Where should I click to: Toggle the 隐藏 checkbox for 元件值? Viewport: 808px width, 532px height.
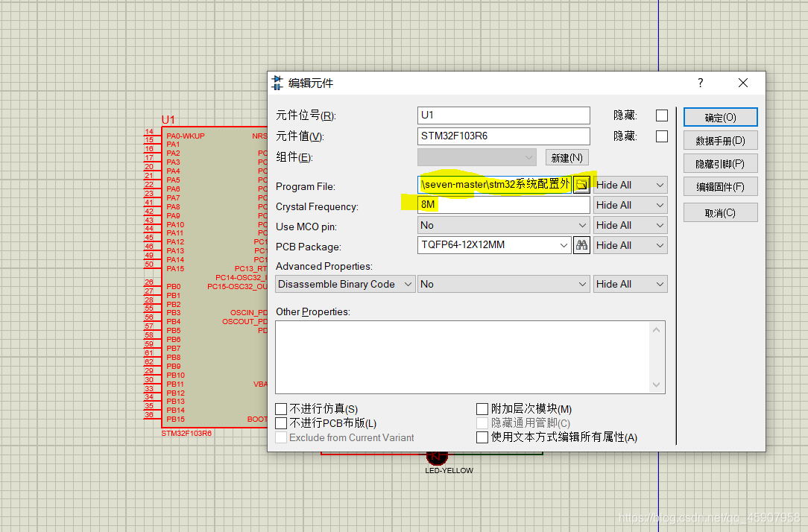[x=662, y=136]
